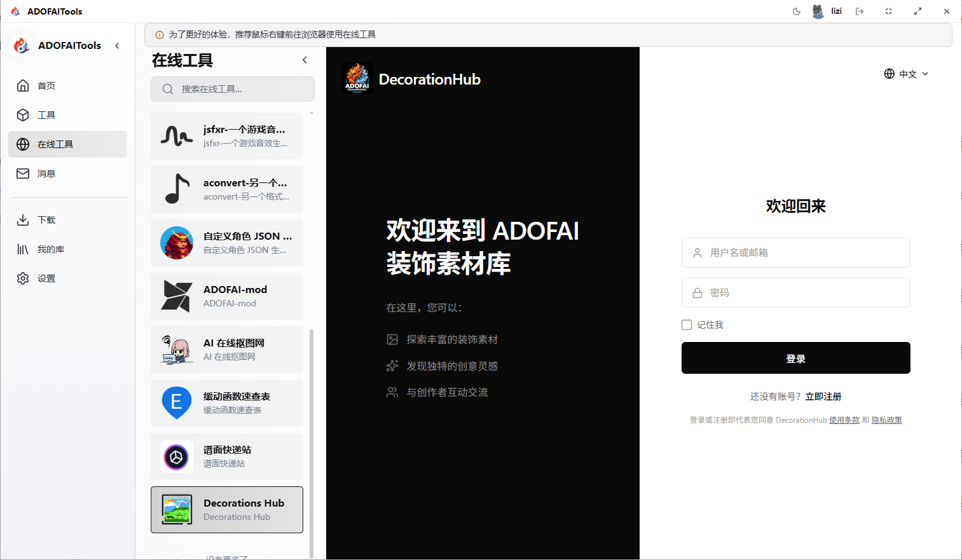Click the 自定义角色 JSON character icon
The image size is (962, 560).
(x=177, y=243)
